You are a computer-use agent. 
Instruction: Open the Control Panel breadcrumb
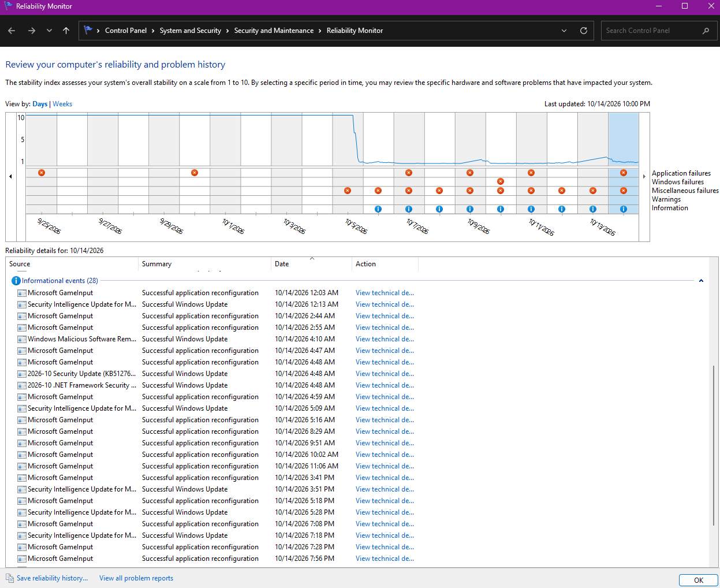[x=126, y=31]
